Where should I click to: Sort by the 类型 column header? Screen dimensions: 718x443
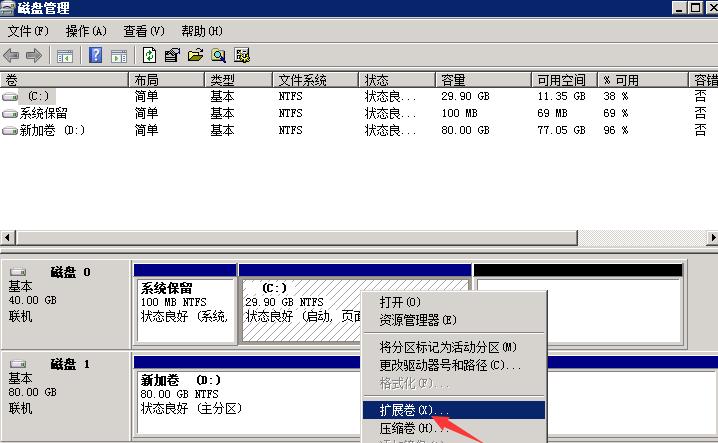(239, 80)
